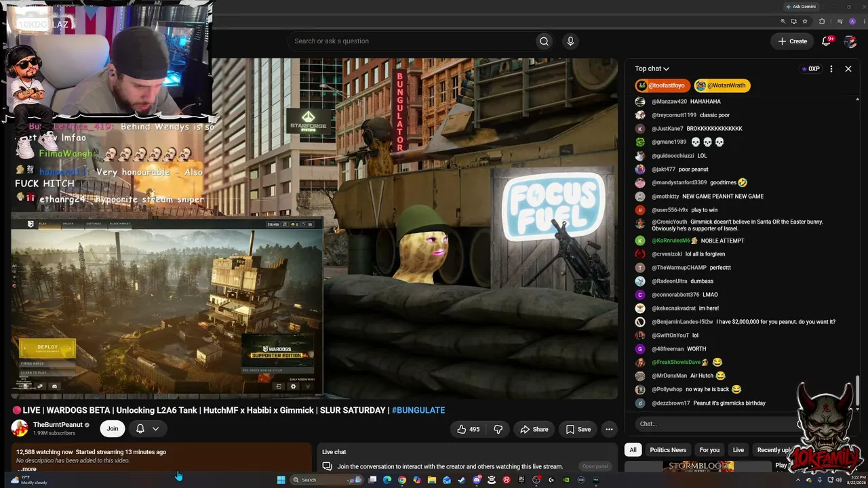Share the video
Viewport: 868px width, 488px height.
[x=534, y=429]
